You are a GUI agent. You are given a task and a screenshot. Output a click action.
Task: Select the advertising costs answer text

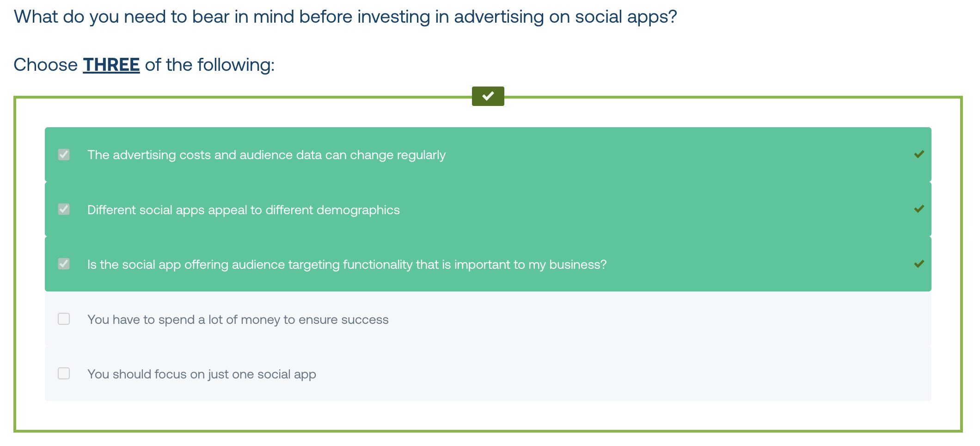266,155
